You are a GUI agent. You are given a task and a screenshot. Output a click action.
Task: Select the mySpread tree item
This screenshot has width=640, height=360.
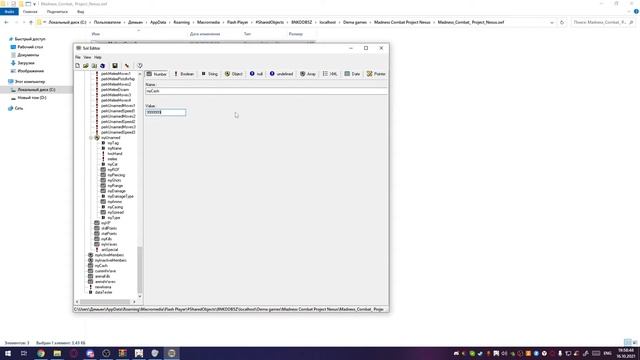[x=116, y=212]
